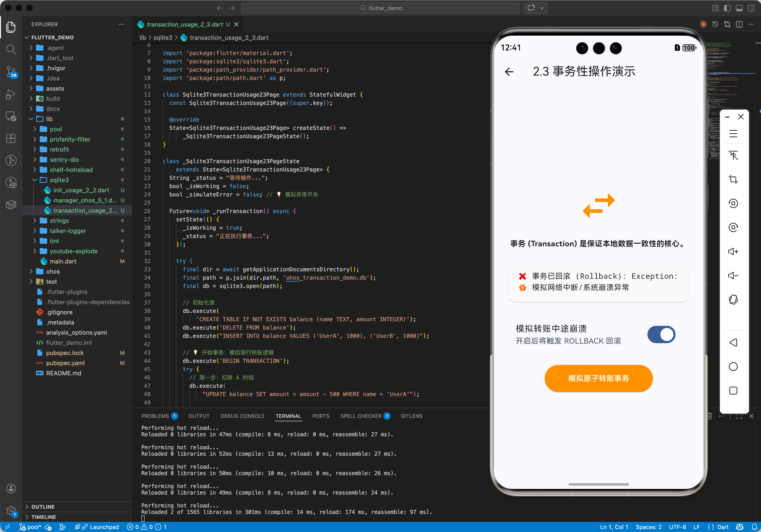Click the emulator screenshot crop icon
Image resolution: width=761 pixels, height=532 pixels.
733,179
